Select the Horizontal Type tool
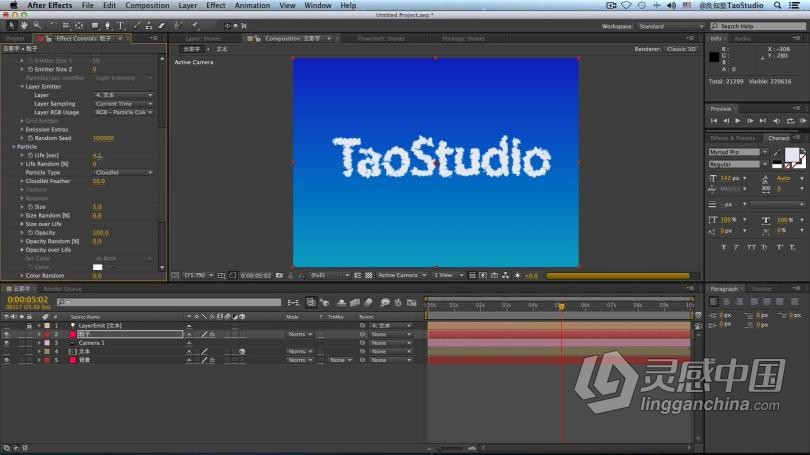This screenshot has width=810, height=455. pos(120,25)
